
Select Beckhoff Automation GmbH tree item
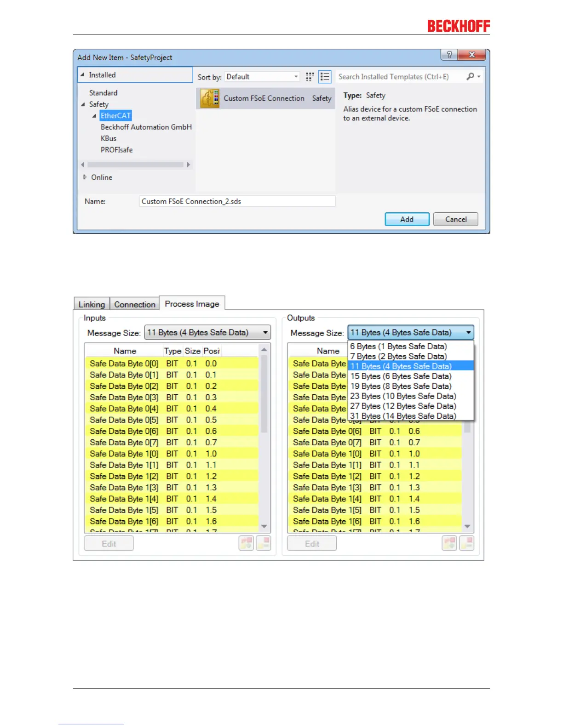146,127
